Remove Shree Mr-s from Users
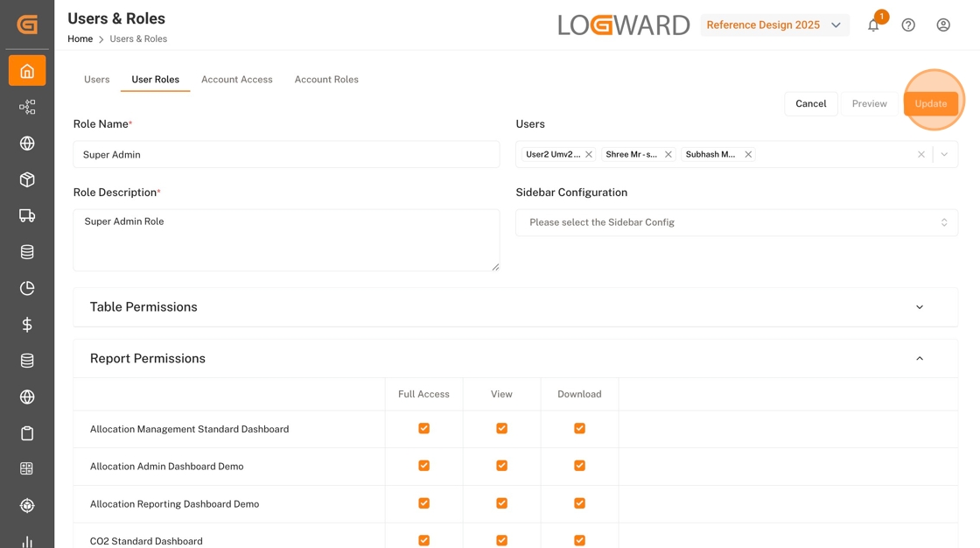 pos(668,155)
